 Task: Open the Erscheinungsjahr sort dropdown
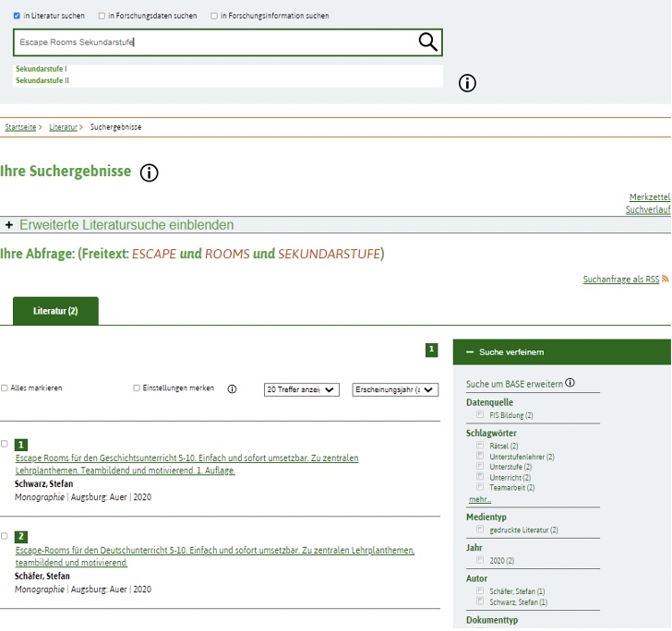tap(392, 390)
